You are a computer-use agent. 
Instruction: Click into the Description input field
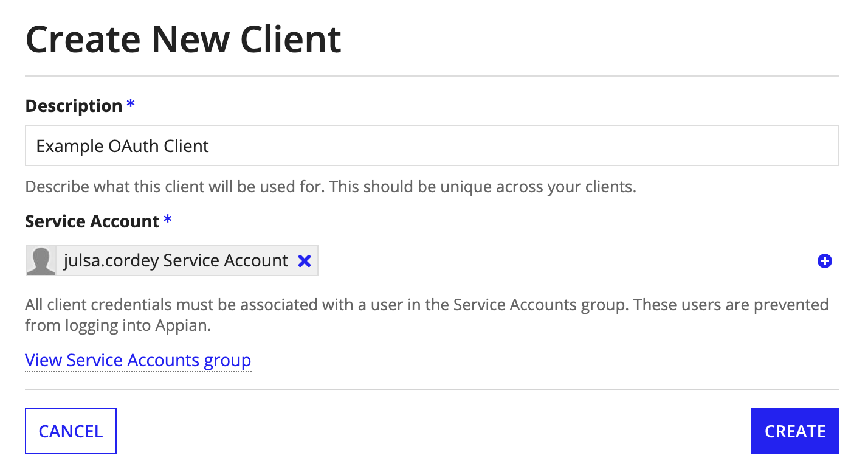[432, 145]
